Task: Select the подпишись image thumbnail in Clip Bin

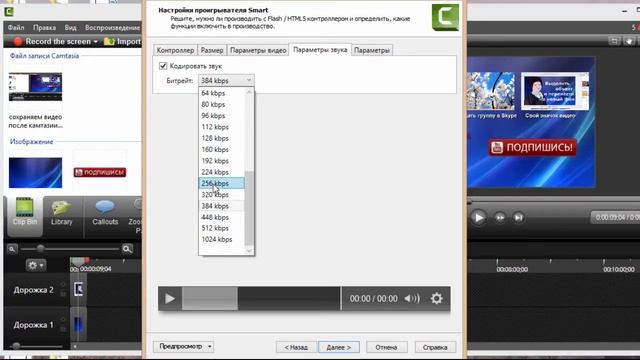Action: [x=100, y=172]
